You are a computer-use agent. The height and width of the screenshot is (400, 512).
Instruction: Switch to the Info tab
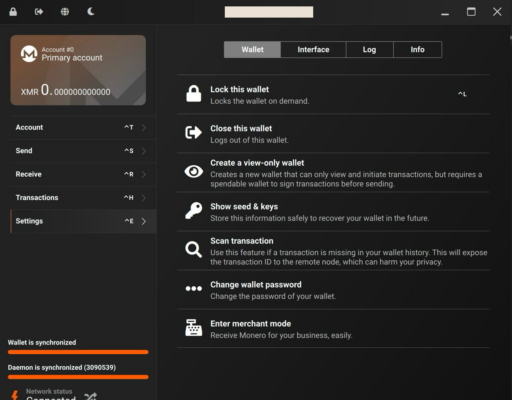418,49
